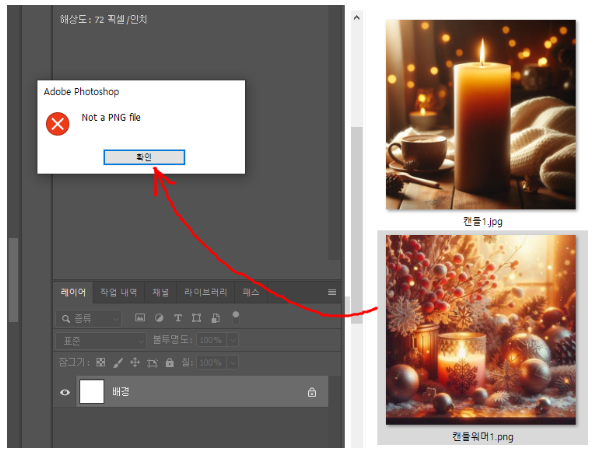Open the layers panel hamburger menu
Viewport: 593px width, 454px height.
[x=332, y=292]
